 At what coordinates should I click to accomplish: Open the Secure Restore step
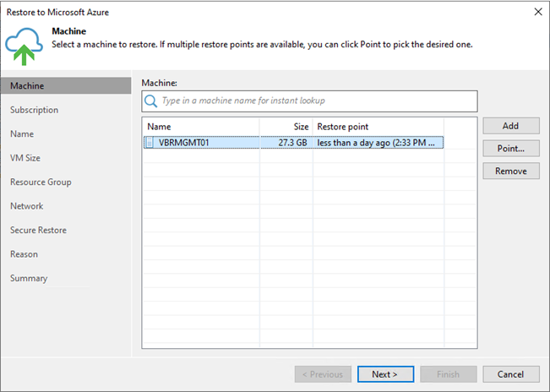(38, 231)
